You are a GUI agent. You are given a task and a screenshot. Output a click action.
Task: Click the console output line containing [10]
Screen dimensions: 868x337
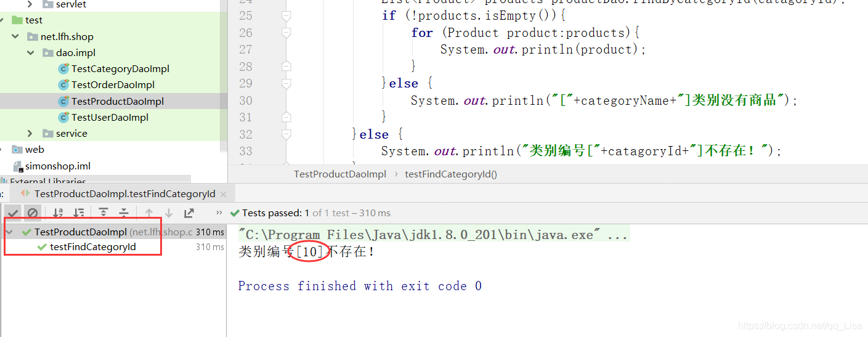point(307,251)
